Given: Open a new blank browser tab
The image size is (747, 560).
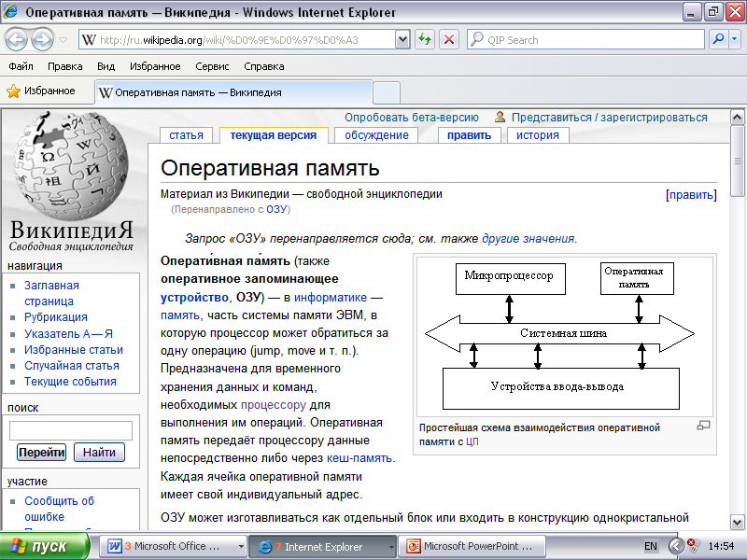Looking at the screenshot, I should coord(386,92).
